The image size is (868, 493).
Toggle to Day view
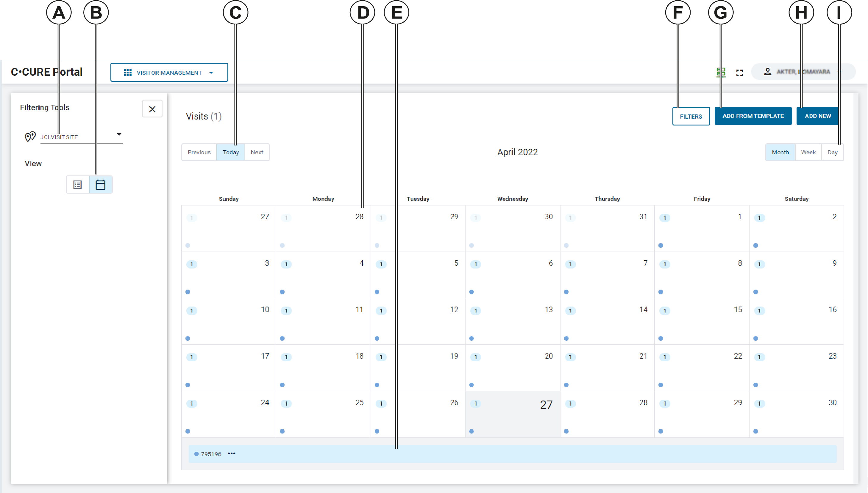pyautogui.click(x=832, y=152)
